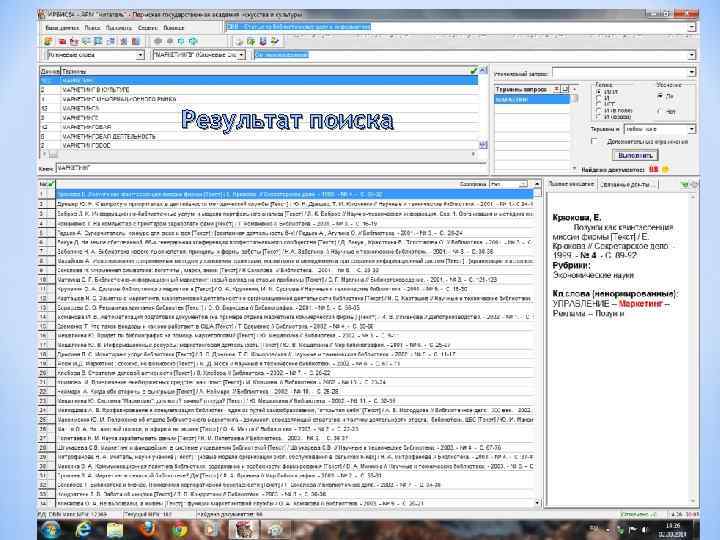Select the НЕТ logic radio button
This screenshot has width=720, height=540.
tap(599, 104)
